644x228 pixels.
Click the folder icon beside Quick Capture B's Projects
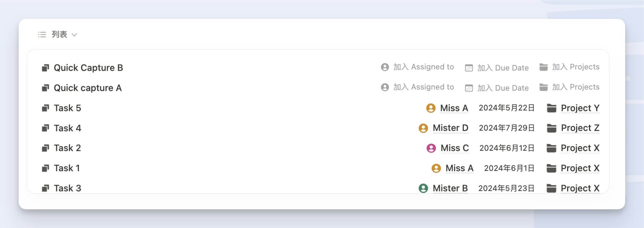[x=543, y=67]
